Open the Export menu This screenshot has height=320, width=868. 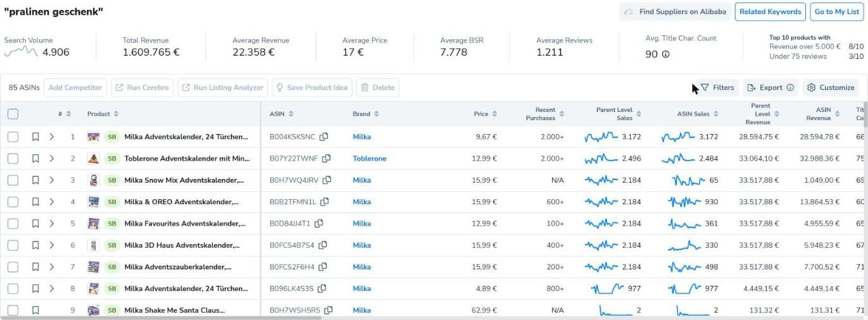pyautogui.click(x=771, y=88)
